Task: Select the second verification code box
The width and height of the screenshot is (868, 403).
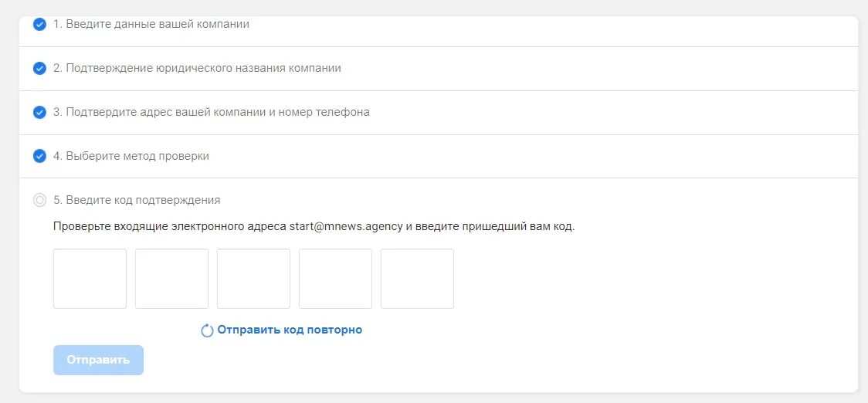Action: pos(171,279)
